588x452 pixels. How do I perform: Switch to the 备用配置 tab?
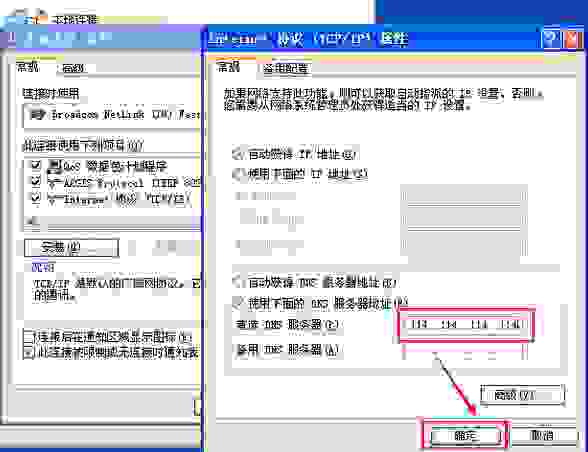tap(285, 68)
